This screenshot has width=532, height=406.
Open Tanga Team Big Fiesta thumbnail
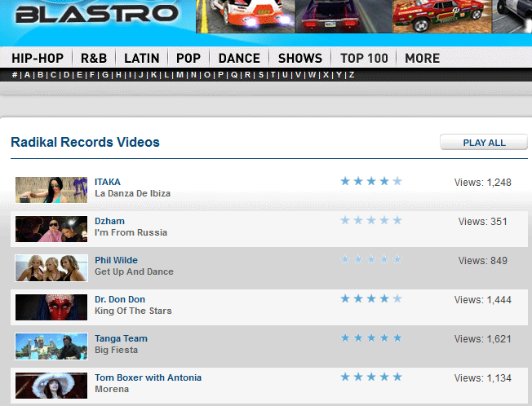51,346
